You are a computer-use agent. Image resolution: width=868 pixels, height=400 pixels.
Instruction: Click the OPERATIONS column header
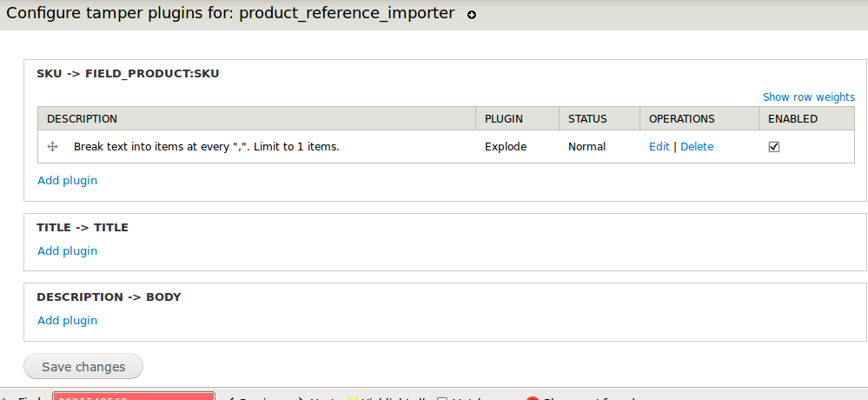pyautogui.click(x=681, y=119)
